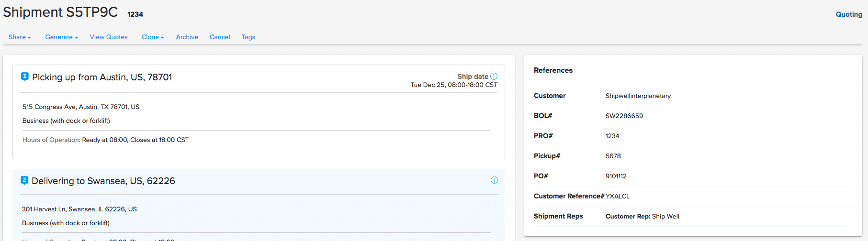Click the delivery address 301 Harvest Ln
Screen dimensions: 868x241
79,209
